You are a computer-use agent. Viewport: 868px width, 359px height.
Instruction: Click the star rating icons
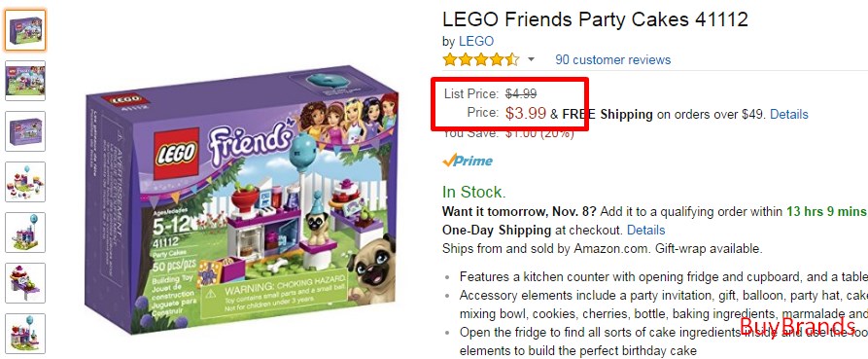coord(480,59)
